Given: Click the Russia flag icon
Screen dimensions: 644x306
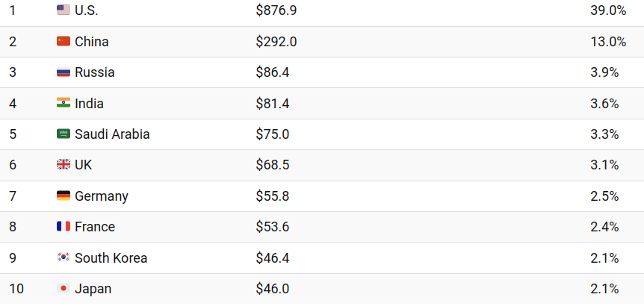Looking at the screenshot, I should [x=64, y=72].
